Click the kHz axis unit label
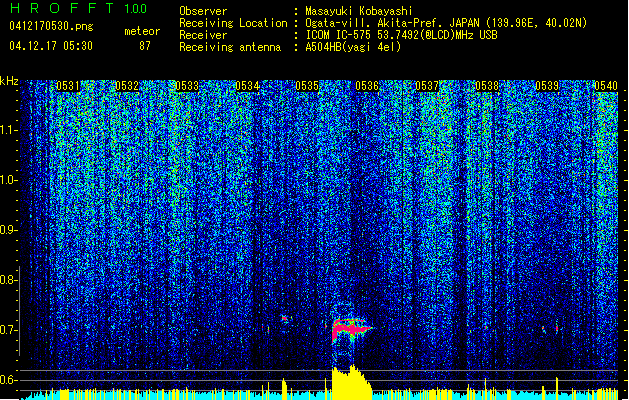Viewport: 629px width, 400px height. 9,81
